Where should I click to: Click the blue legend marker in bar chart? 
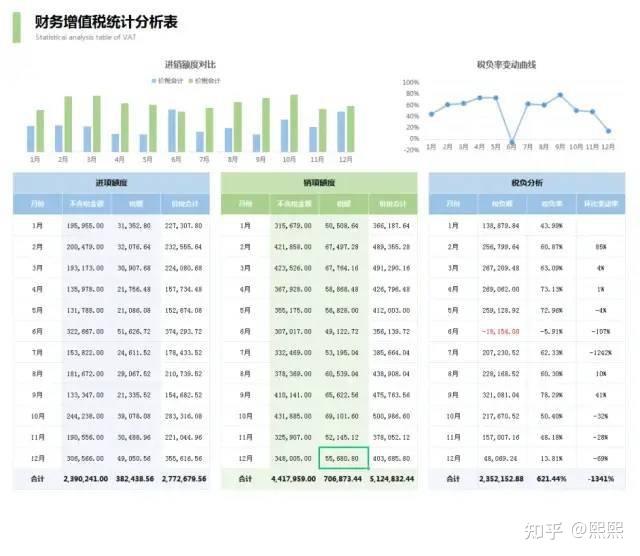pyautogui.click(x=154, y=81)
